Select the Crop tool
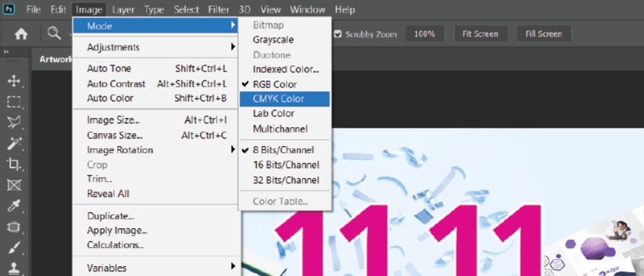This screenshot has height=276, width=644. point(14,164)
